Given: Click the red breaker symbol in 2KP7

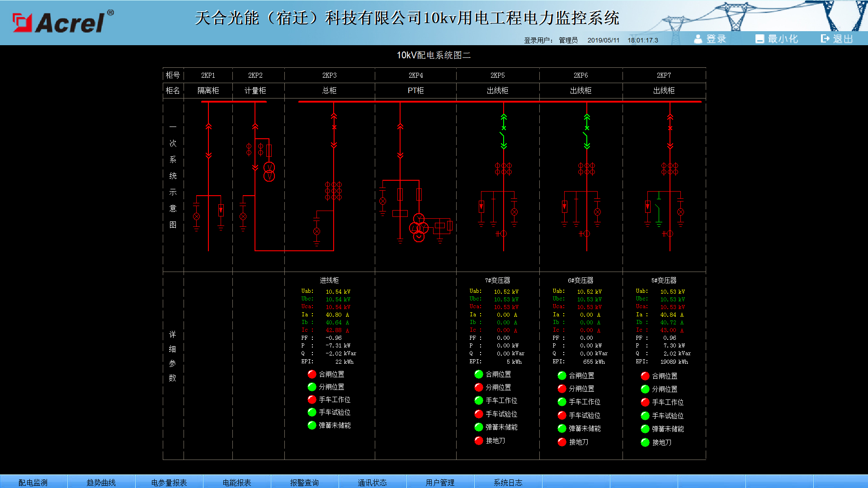Looking at the screenshot, I should pos(670,131).
